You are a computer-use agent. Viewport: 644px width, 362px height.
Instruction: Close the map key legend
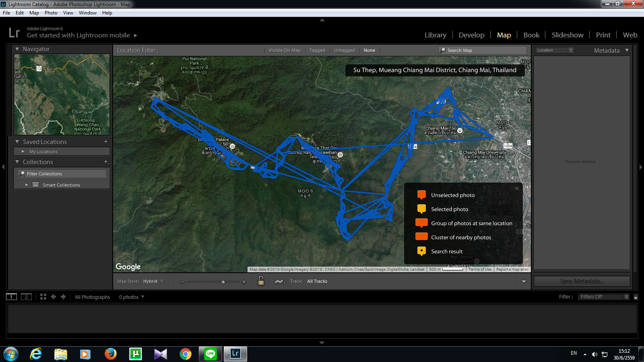[517, 189]
